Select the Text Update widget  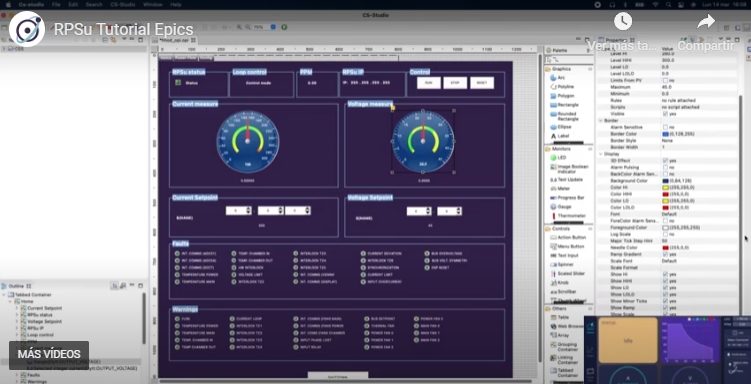coord(566,180)
